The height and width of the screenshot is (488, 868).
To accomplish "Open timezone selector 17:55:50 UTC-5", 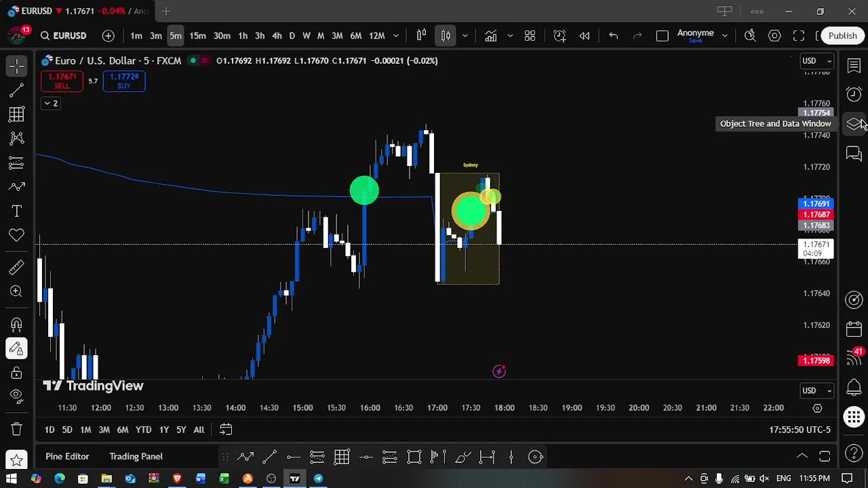I will pyautogui.click(x=800, y=430).
